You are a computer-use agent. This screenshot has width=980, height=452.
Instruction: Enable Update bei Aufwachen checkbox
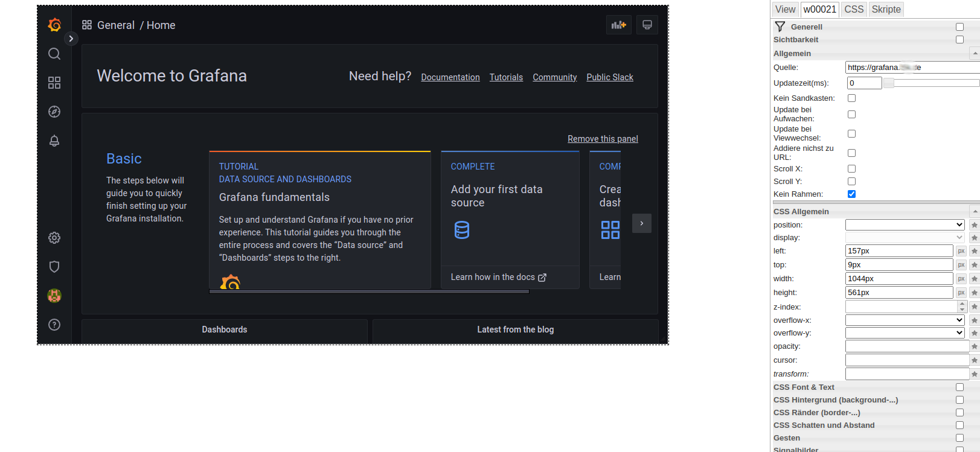pos(851,114)
